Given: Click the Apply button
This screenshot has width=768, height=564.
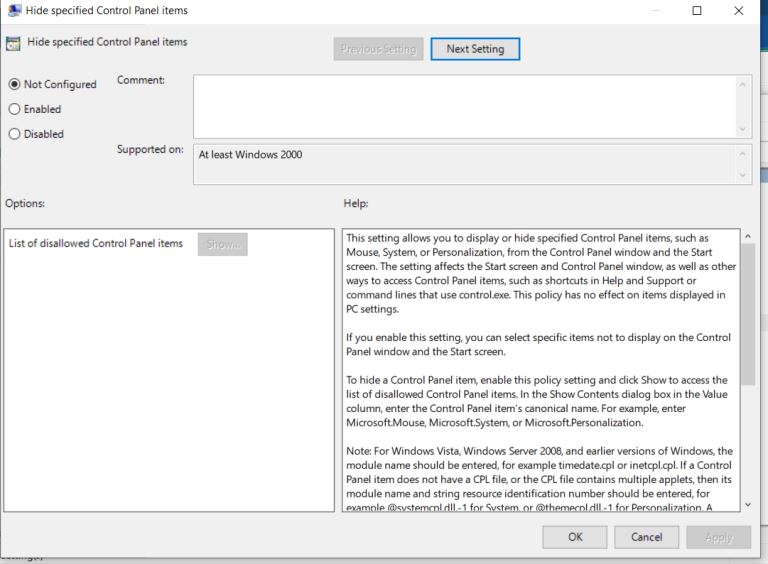Looking at the screenshot, I should click(719, 537).
